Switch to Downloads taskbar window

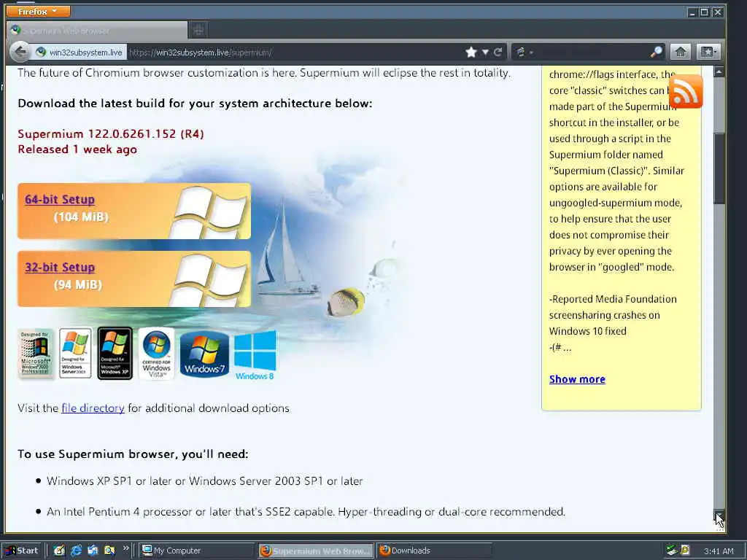click(x=434, y=551)
